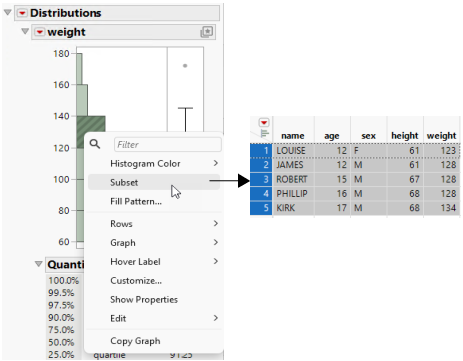463x361 pixels.
Task: Open the Distributions red triangle menu
Action: coord(22,13)
